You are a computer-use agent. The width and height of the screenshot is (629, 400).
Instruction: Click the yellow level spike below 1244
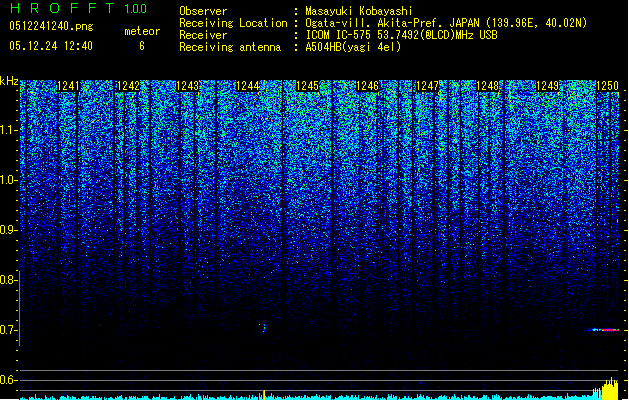264,395
